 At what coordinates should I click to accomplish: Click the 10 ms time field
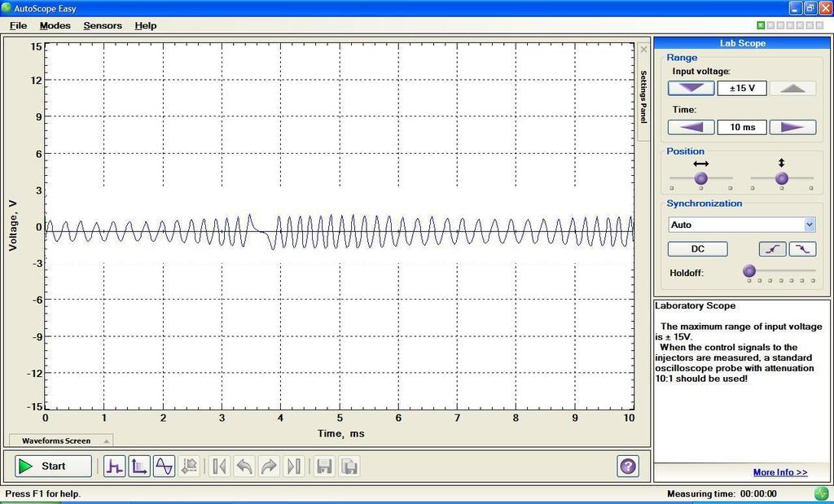[x=742, y=128]
